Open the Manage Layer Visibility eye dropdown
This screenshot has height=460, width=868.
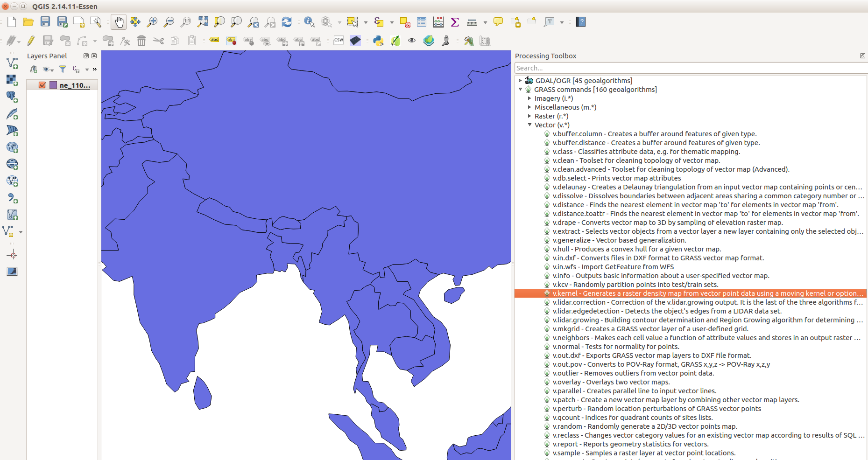click(x=48, y=70)
